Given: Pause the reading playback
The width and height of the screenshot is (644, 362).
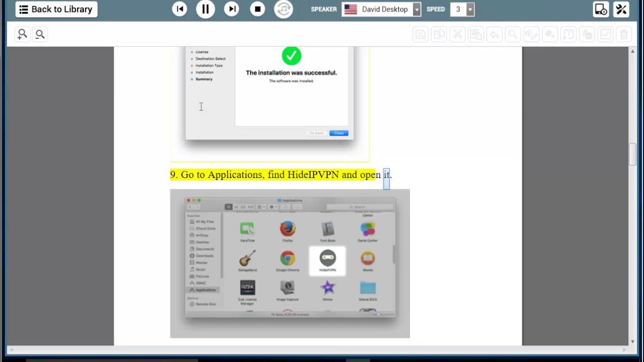Looking at the screenshot, I should pyautogui.click(x=205, y=9).
